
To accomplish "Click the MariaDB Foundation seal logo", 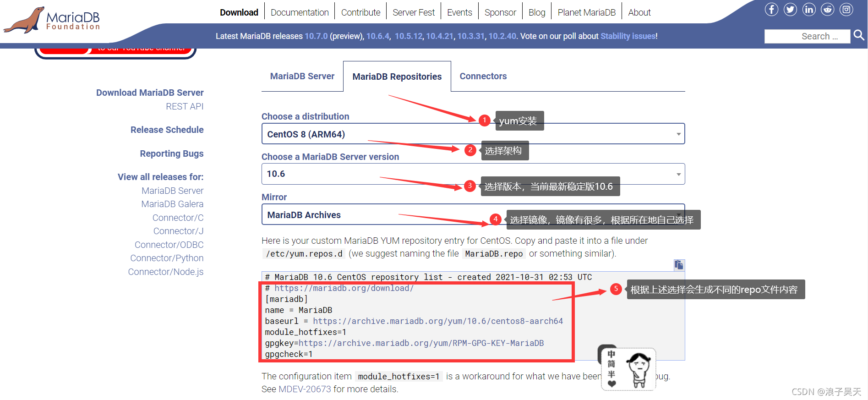I will [51, 20].
